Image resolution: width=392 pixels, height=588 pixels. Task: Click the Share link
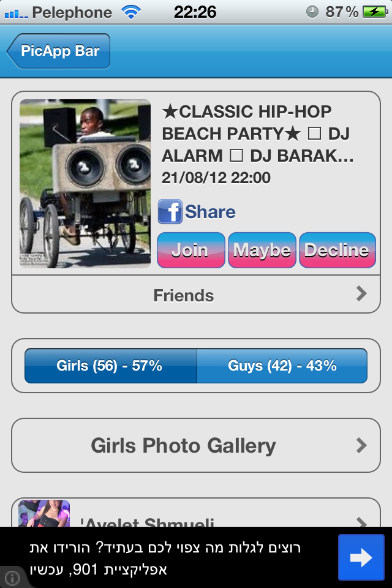tap(210, 212)
